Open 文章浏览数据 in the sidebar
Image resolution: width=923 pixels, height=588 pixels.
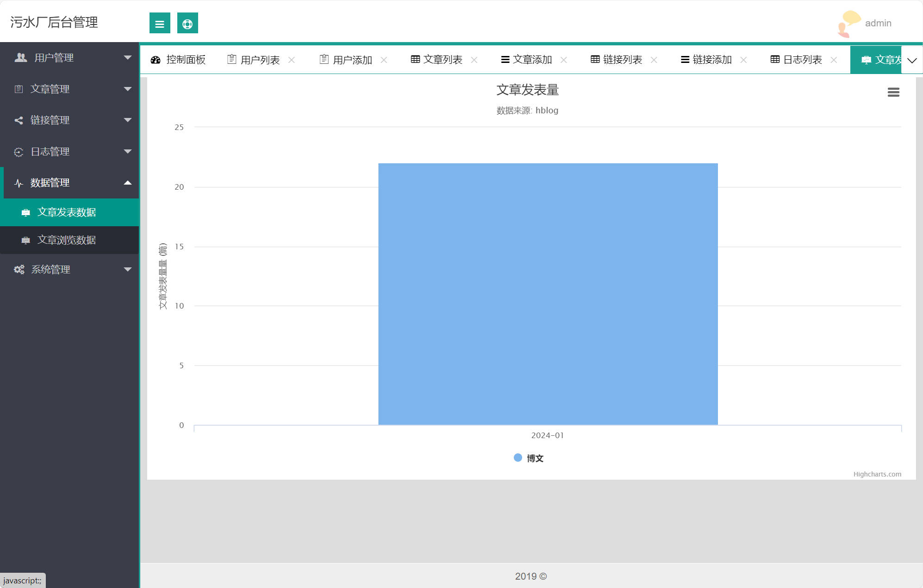click(67, 240)
